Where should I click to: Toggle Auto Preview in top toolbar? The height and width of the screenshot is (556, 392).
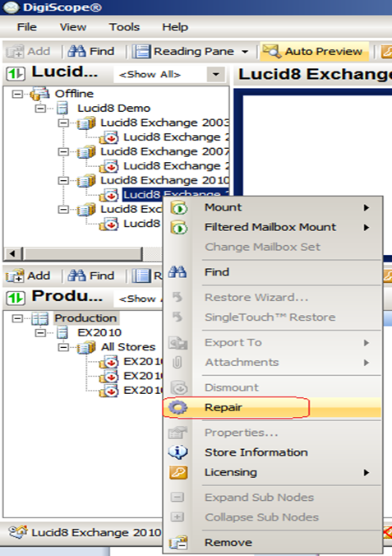coord(315,52)
